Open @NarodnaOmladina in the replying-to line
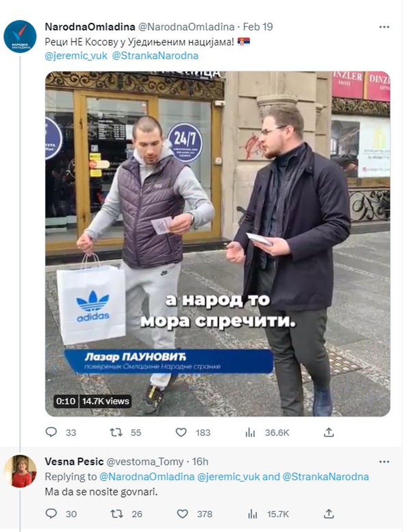This screenshot has width=407, height=532. (x=147, y=477)
